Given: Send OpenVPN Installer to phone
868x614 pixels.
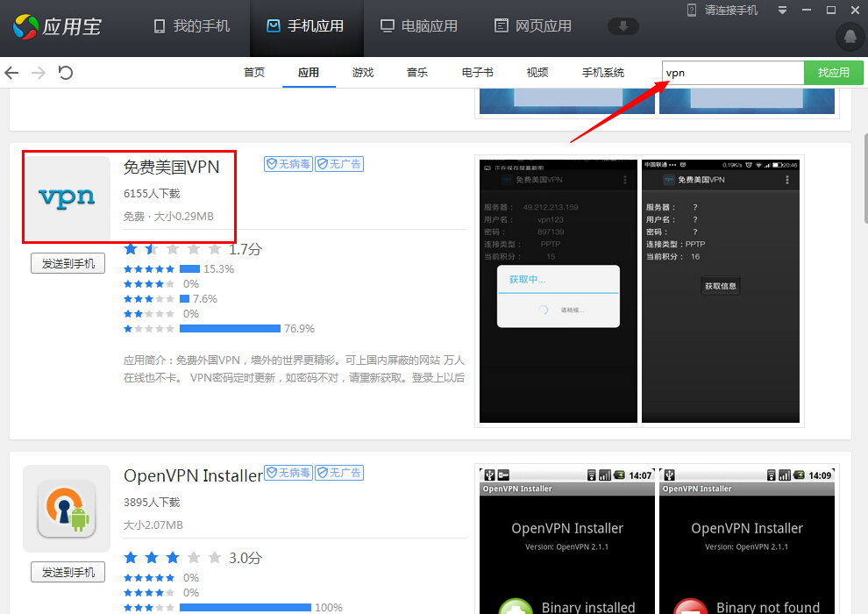Looking at the screenshot, I should tap(68, 572).
